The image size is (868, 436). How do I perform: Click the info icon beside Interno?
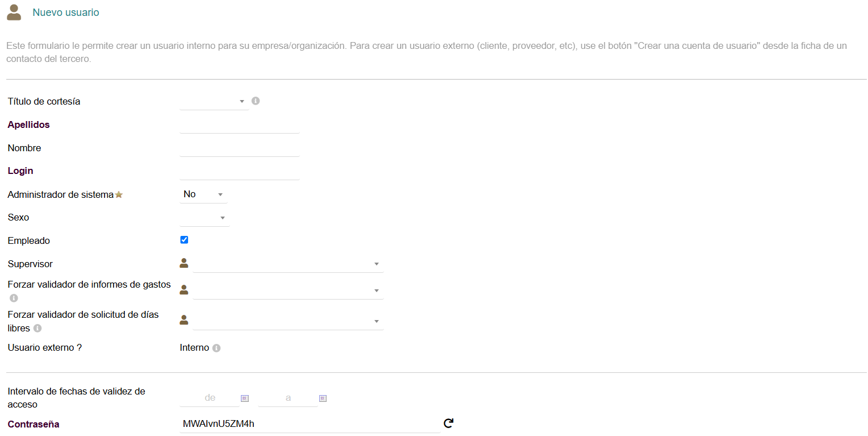click(216, 348)
